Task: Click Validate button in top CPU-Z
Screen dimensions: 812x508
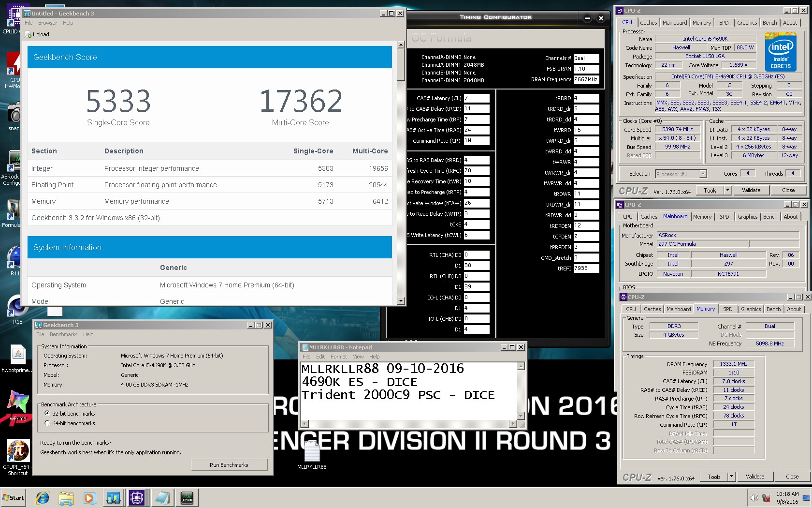Action: click(x=751, y=190)
